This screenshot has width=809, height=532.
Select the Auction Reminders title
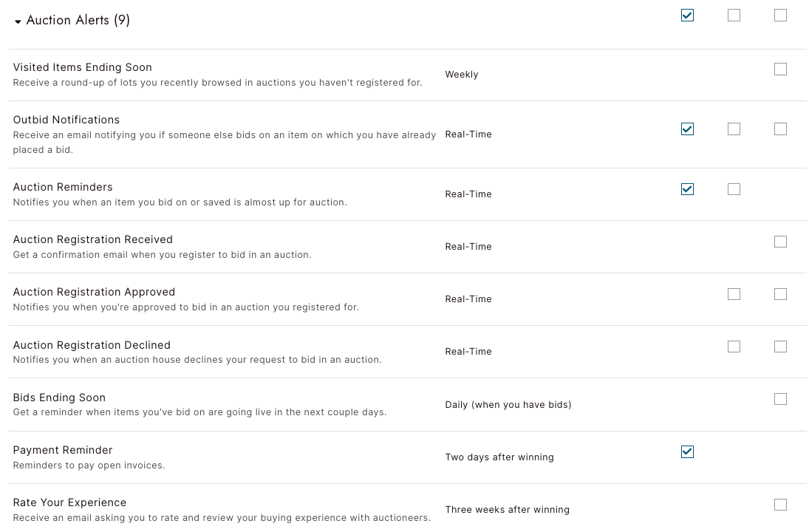pos(62,187)
